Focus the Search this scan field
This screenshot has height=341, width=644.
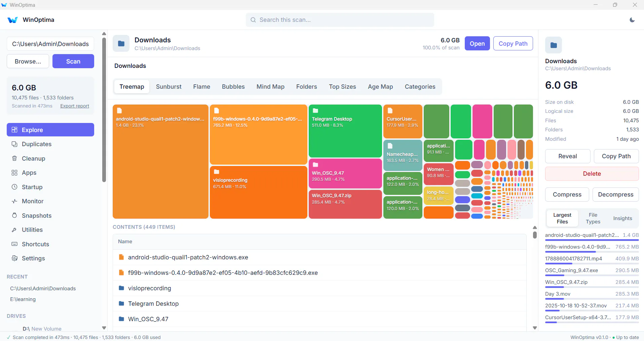pos(340,20)
